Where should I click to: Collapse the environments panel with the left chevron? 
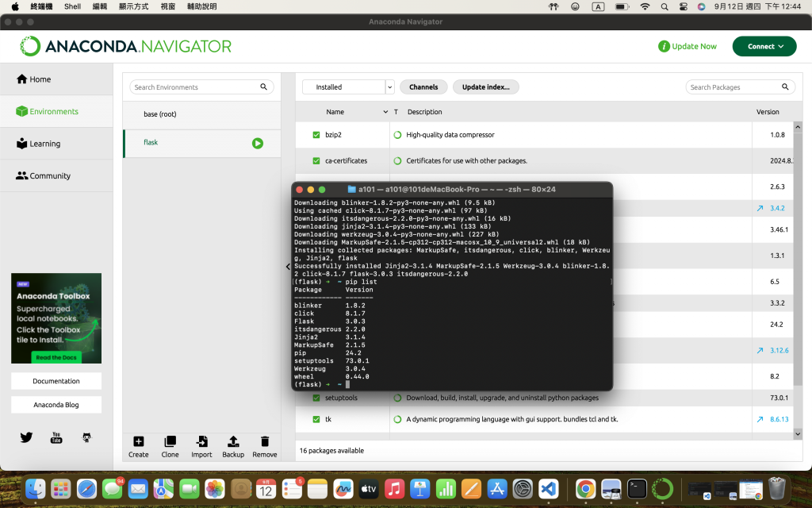click(x=288, y=267)
